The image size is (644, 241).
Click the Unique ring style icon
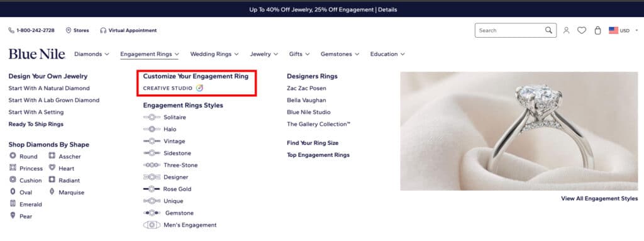pyautogui.click(x=152, y=201)
